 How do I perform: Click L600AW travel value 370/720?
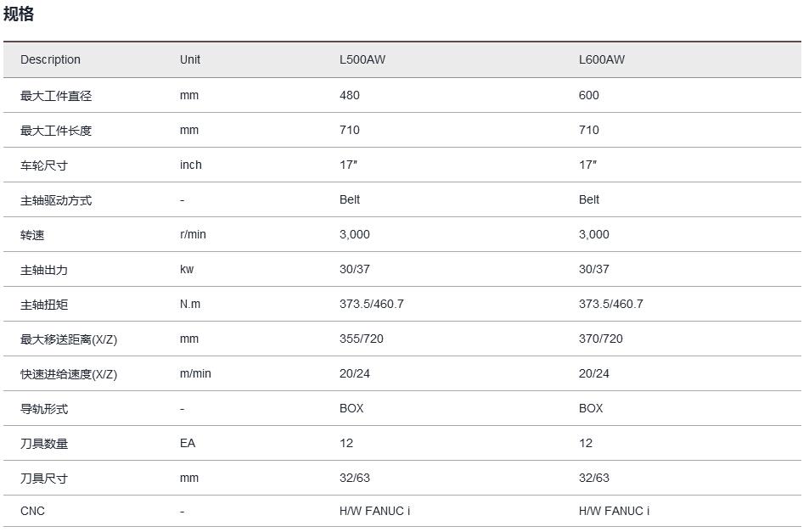coord(600,339)
